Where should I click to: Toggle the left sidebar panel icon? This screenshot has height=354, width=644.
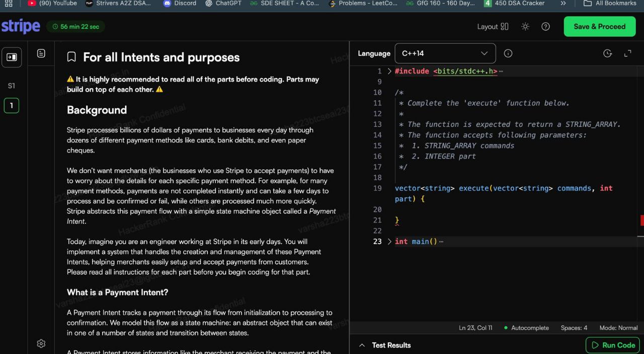[x=12, y=57]
